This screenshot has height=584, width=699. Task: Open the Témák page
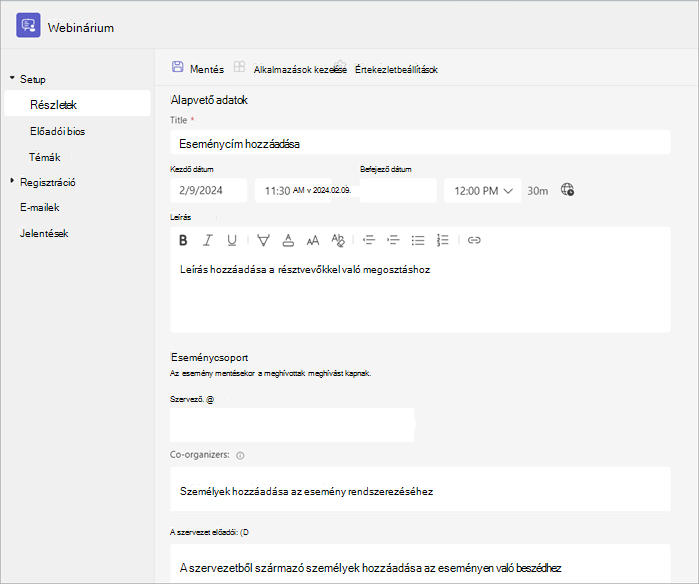point(45,157)
